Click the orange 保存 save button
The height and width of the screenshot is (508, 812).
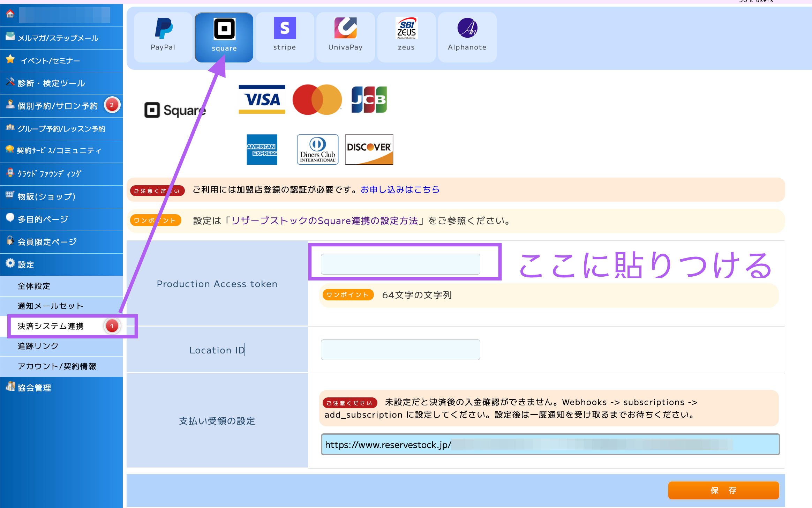coord(723,491)
